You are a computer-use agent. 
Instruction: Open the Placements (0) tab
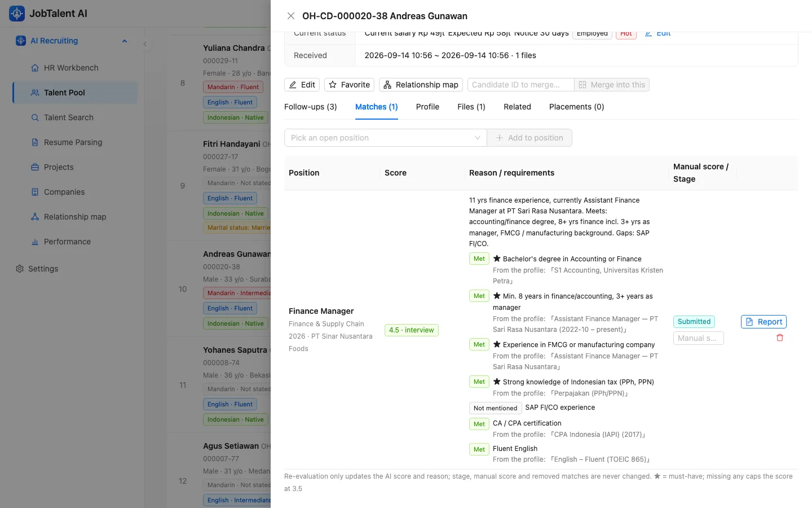click(x=576, y=107)
